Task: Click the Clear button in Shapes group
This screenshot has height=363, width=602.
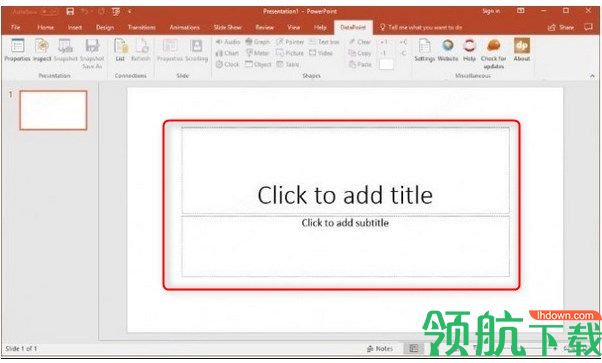Action: 360,41
